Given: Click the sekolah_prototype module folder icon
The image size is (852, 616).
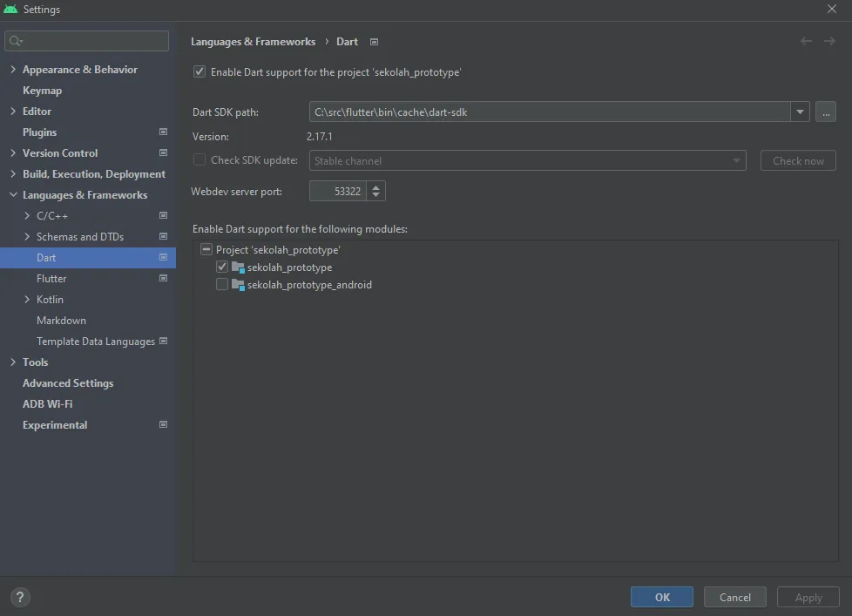Looking at the screenshot, I should pyautogui.click(x=238, y=267).
